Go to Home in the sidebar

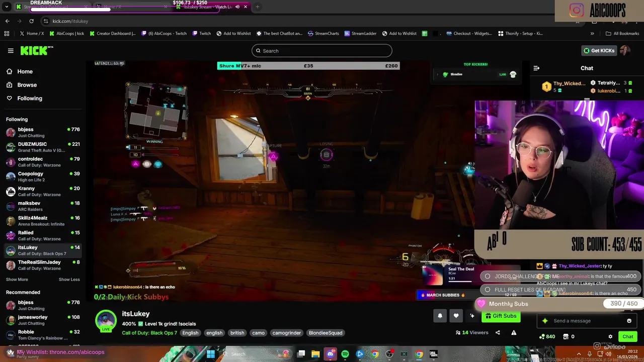25,71
